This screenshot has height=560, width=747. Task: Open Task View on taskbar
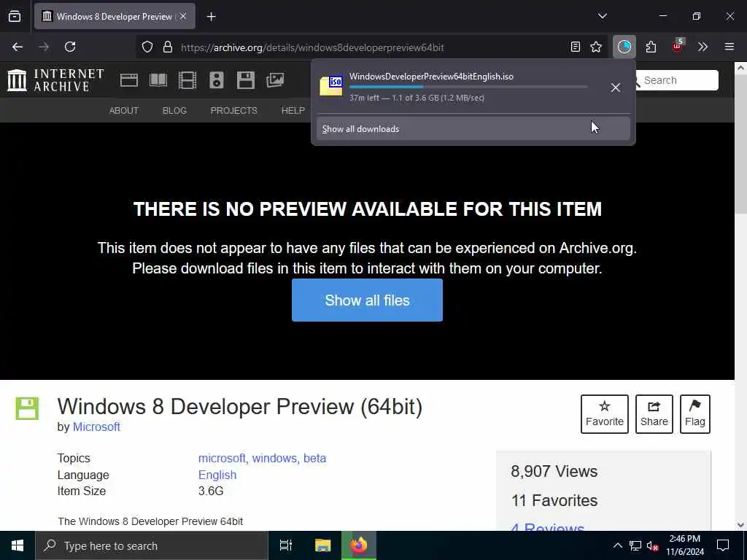pyautogui.click(x=286, y=545)
